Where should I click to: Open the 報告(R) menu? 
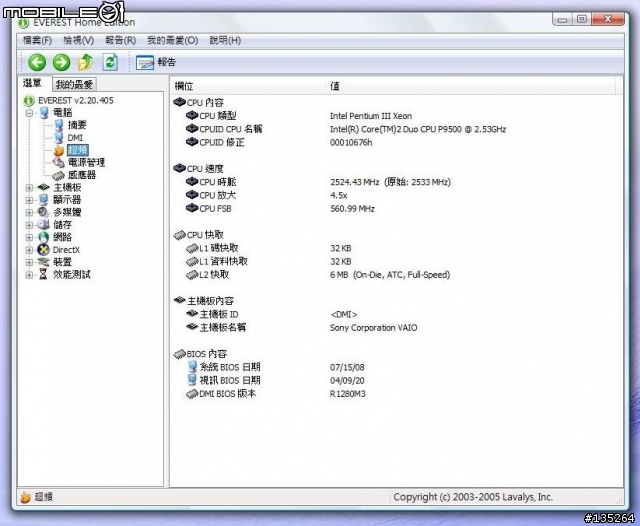(120, 40)
